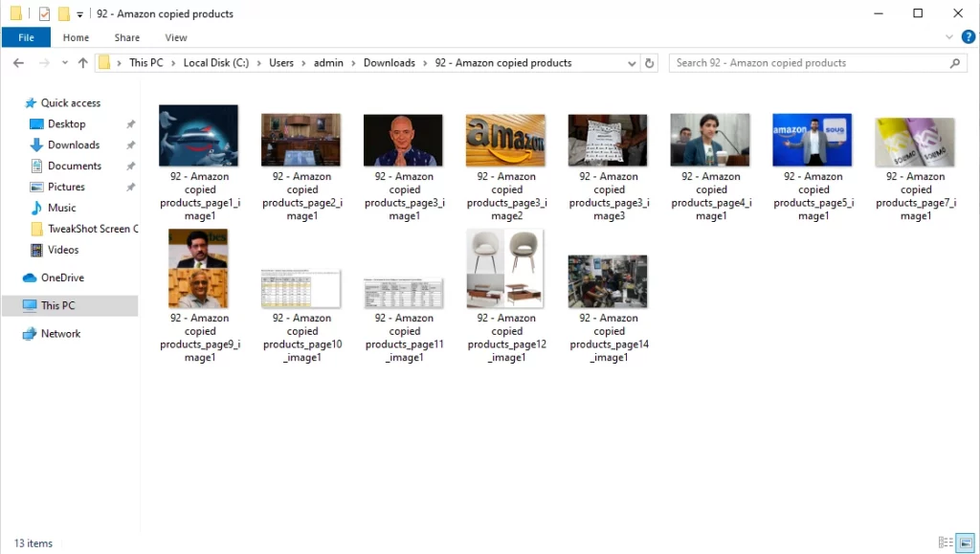
Task: Expand the chevron after Downloads breadcrumb
Action: (425, 63)
